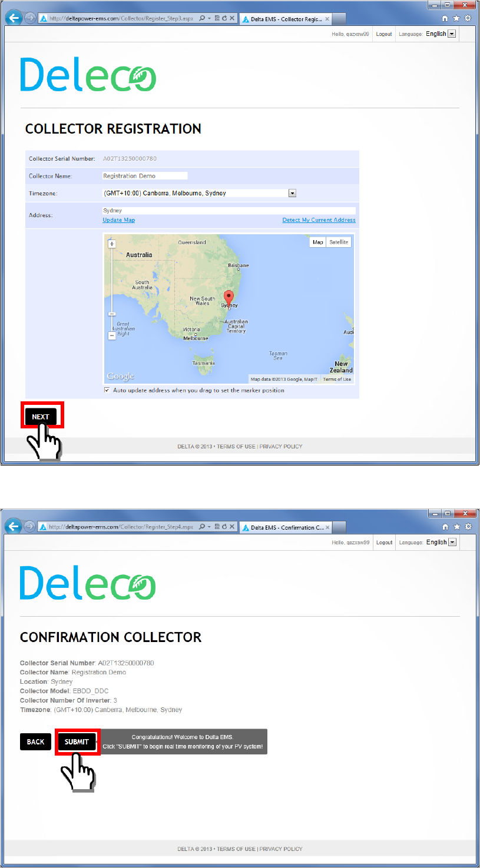The height and width of the screenshot is (868, 480).
Task: Open 'TERMS OF USE' in Confirmation Collector footer
Action: coord(236,849)
